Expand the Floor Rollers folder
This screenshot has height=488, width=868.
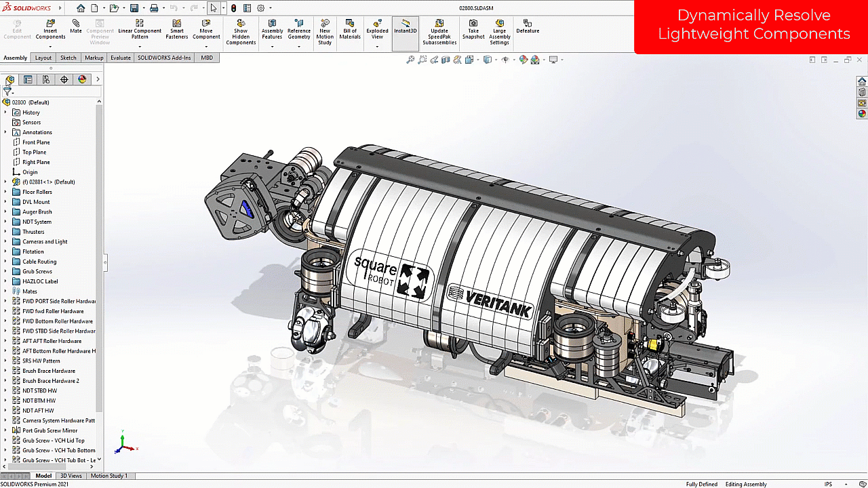5,192
